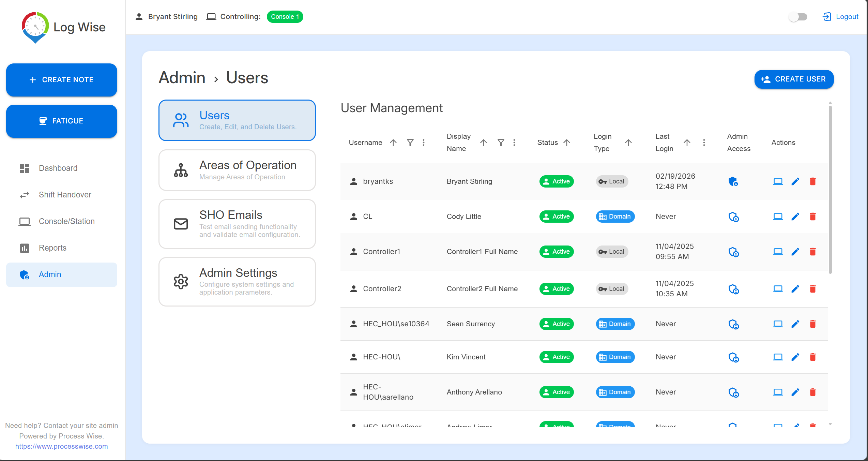The height and width of the screenshot is (461, 868).
Task: Open the three-dot menu next to Display Name
Action: click(514, 143)
